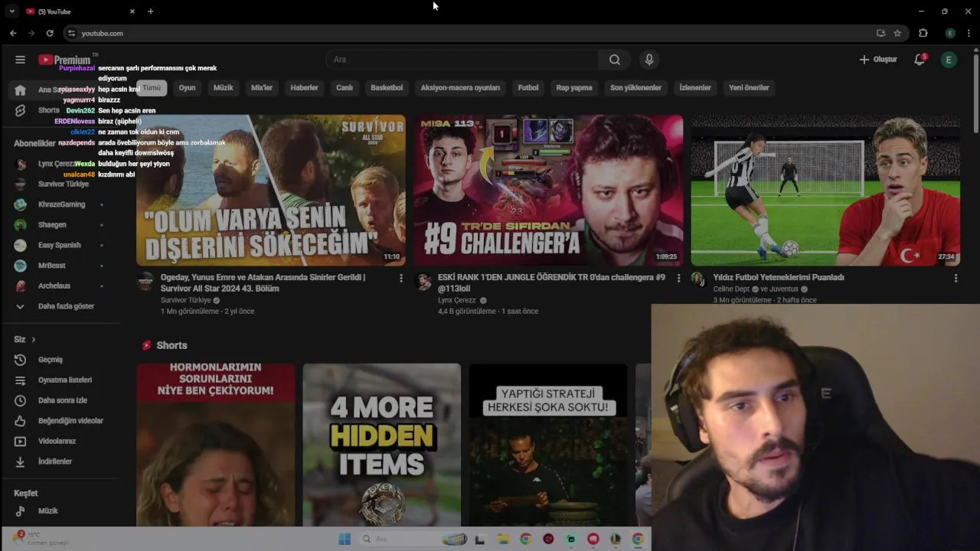Open more options for Survivor video
The height and width of the screenshot is (551, 980).
tap(400, 279)
